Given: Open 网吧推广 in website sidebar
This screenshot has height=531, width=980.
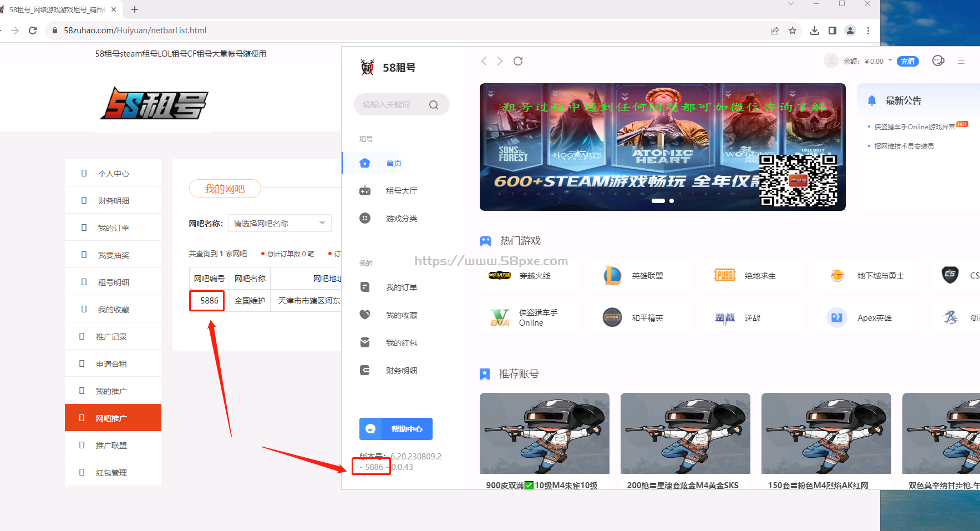Looking at the screenshot, I should tap(113, 418).
